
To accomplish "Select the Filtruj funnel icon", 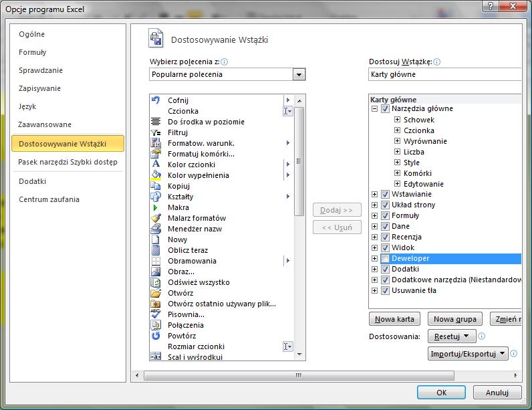I will click(156, 132).
